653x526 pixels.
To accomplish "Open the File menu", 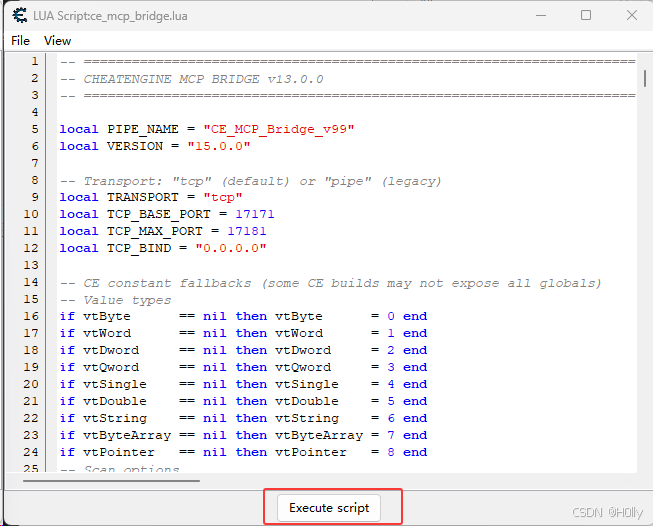I will pyautogui.click(x=20, y=41).
